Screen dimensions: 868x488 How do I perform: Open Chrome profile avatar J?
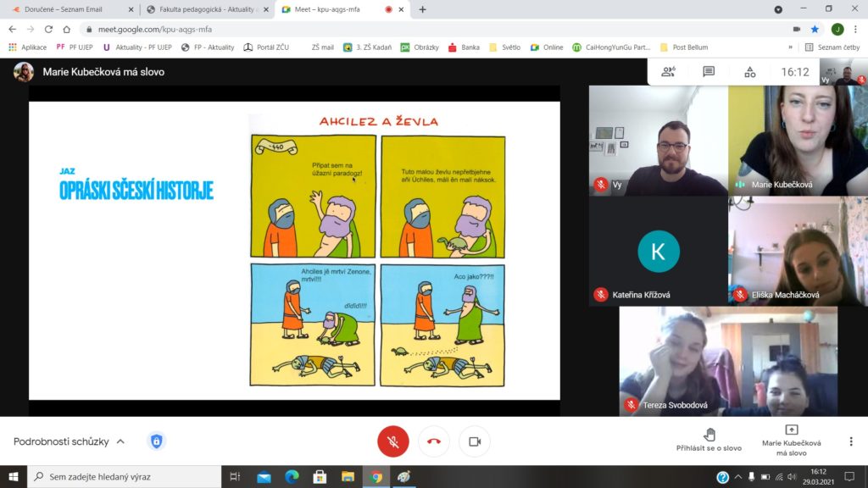click(837, 30)
